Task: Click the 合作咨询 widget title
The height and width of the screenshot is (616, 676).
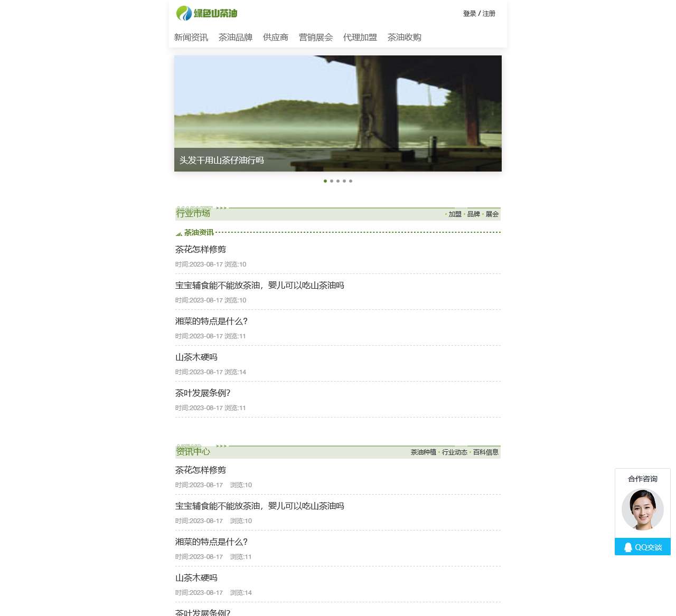Action: coord(643,479)
